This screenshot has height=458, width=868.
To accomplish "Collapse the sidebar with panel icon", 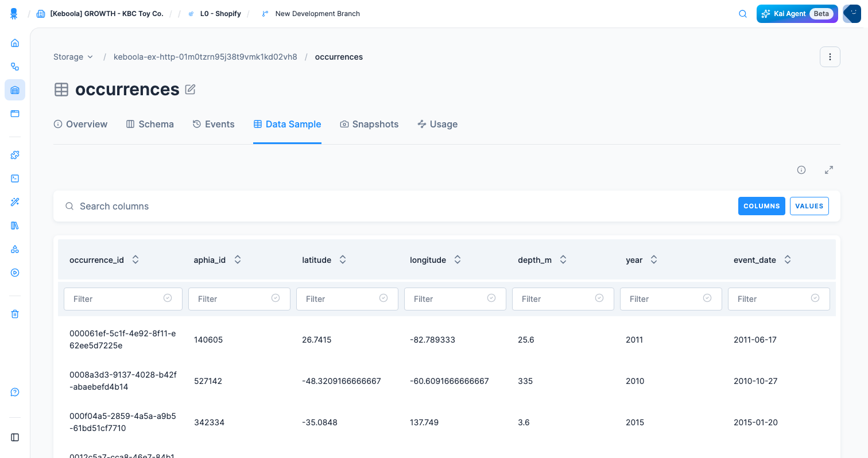I will (x=15, y=437).
